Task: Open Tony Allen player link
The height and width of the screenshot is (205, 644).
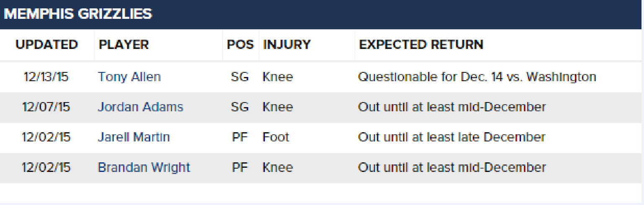Action: click(x=129, y=77)
